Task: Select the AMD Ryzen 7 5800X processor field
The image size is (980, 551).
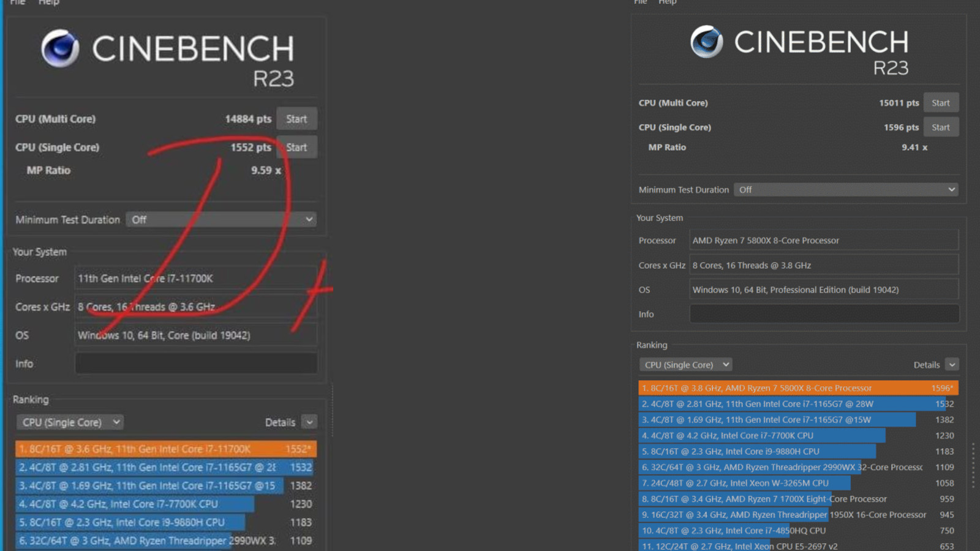Action: pyautogui.click(x=824, y=241)
